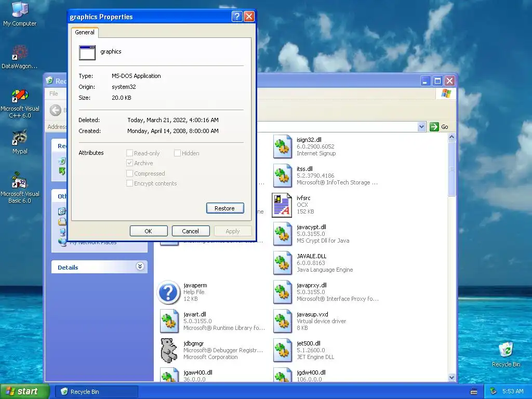Click the graphics MS-DOS application icon
This screenshot has height=399, width=532.
pos(87,52)
